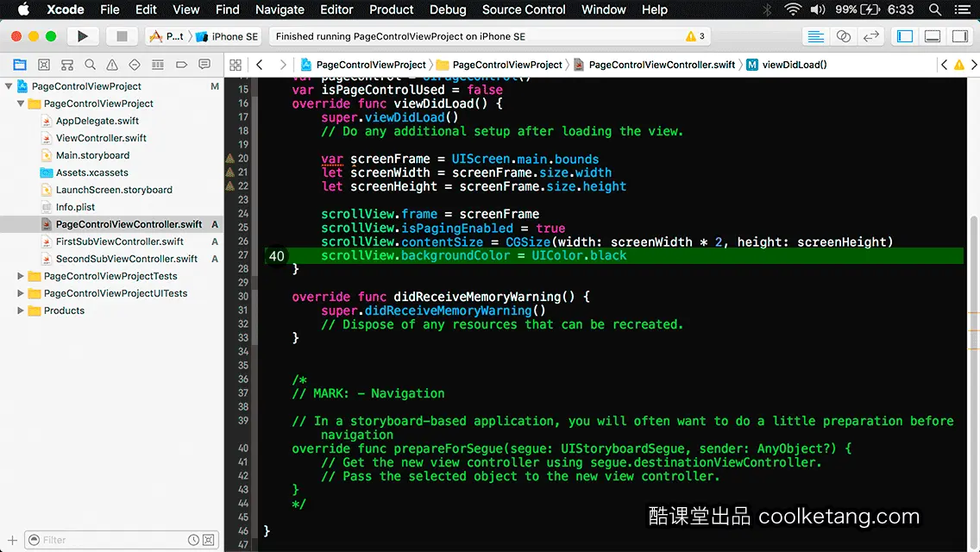This screenshot has height=552, width=980.
Task: Click line 21 warning marker in gutter
Action: (x=230, y=172)
